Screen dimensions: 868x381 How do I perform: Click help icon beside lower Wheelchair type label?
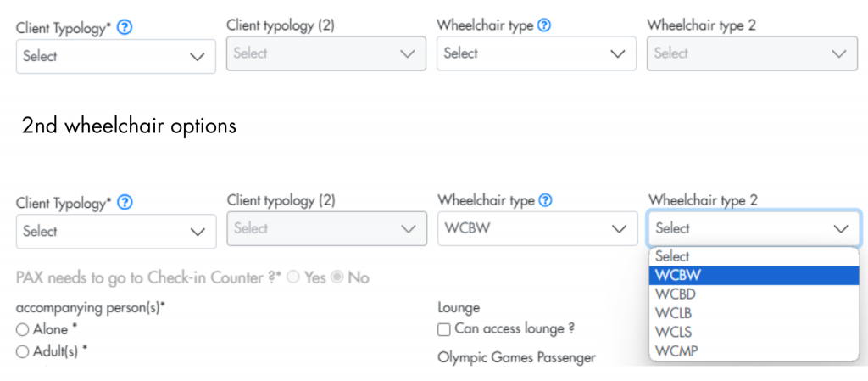coord(544,200)
